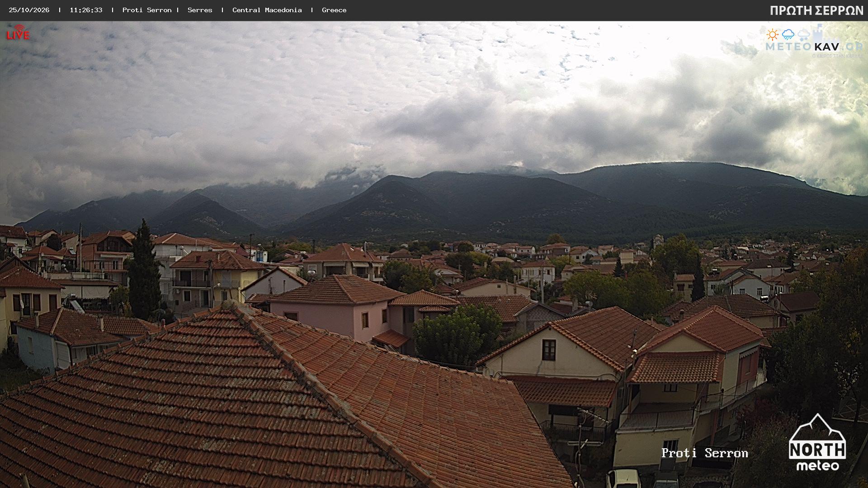Click 'Greece' in the top bar
The height and width of the screenshot is (488, 868).
click(x=334, y=10)
